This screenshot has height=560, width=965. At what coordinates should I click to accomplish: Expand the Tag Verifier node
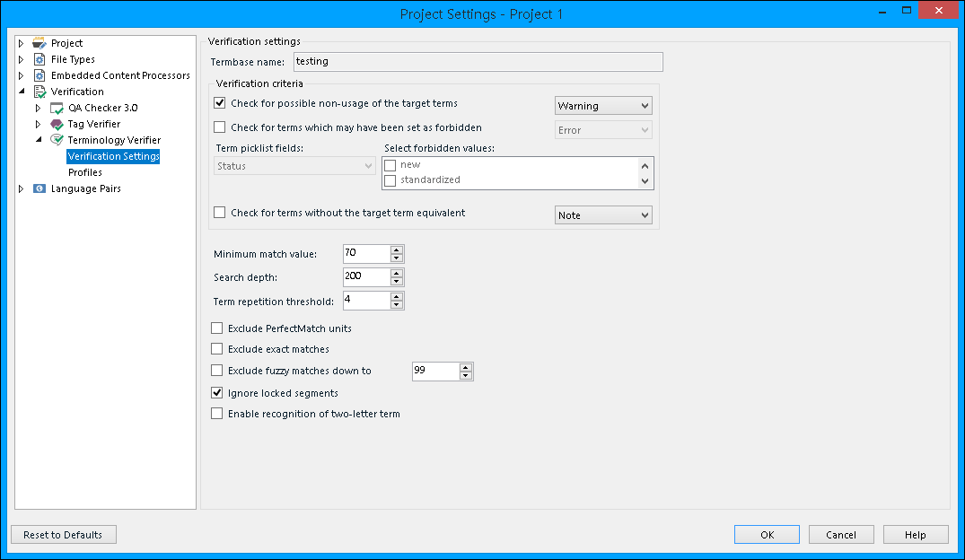[39, 125]
